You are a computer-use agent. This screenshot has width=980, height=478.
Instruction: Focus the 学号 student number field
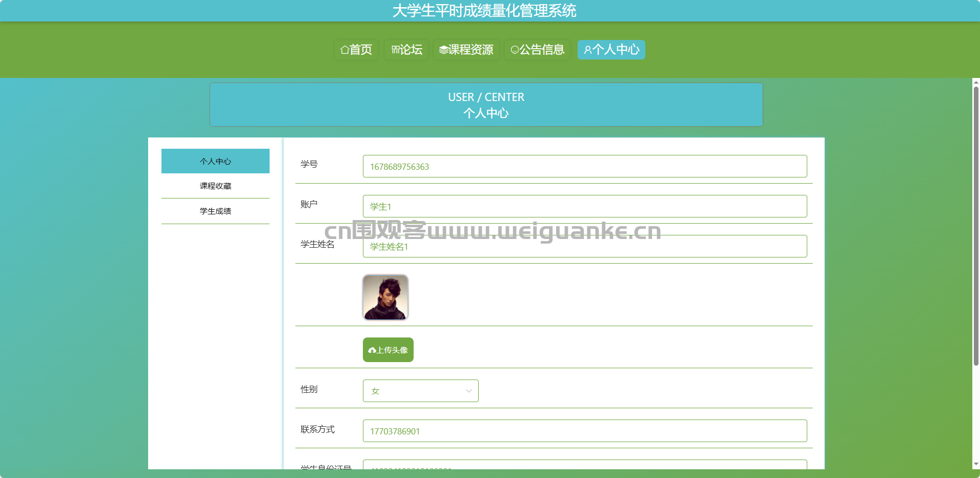[x=584, y=166]
